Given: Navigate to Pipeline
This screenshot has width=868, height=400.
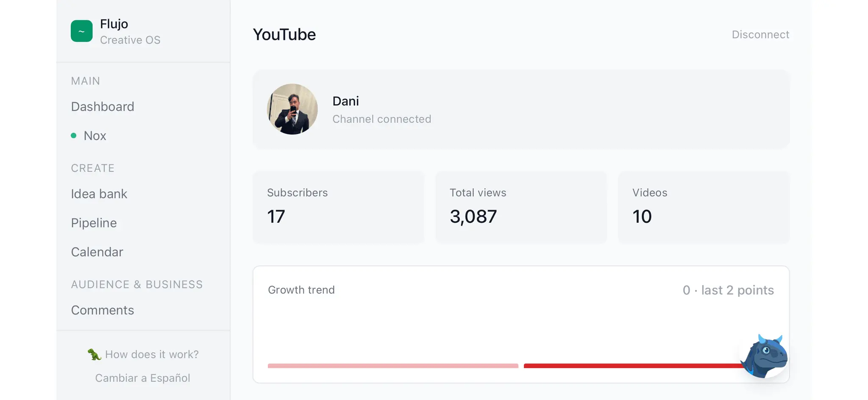Looking at the screenshot, I should pos(94,223).
